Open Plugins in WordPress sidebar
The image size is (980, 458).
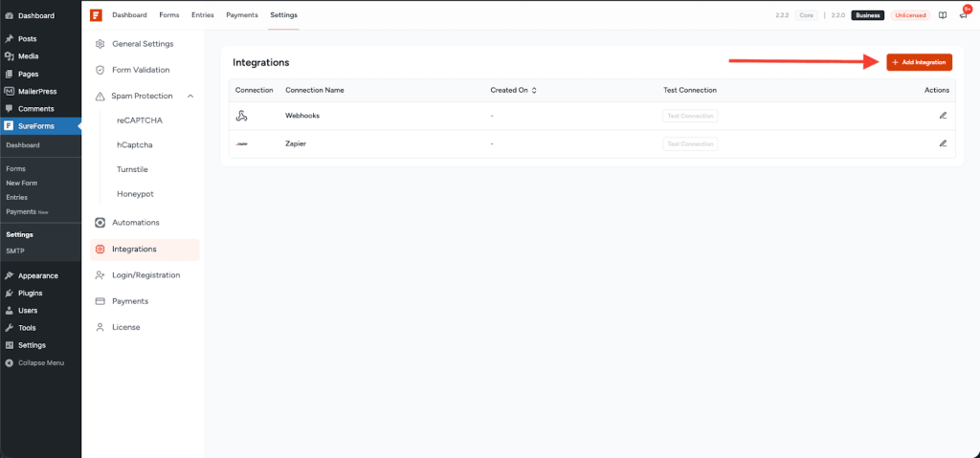tap(30, 294)
